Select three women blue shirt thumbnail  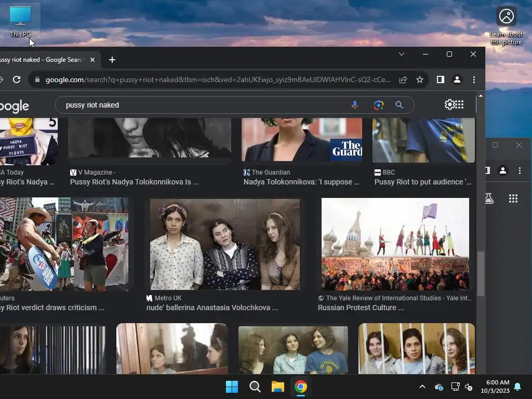click(x=293, y=350)
